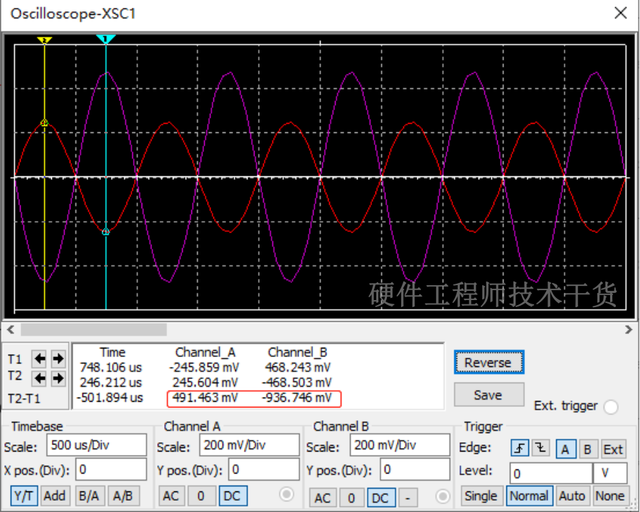The height and width of the screenshot is (512, 640).
Task: Set Channel B coupling to AC
Action: tap(323, 497)
